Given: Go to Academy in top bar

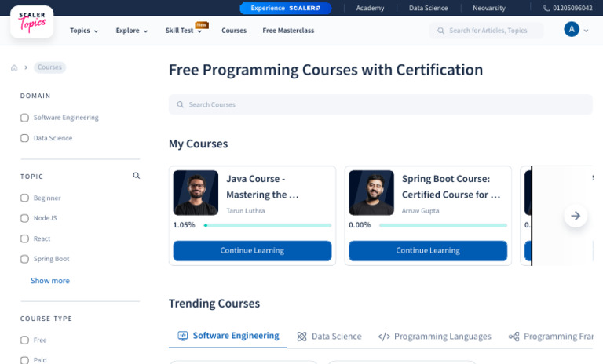Looking at the screenshot, I should pyautogui.click(x=370, y=8).
